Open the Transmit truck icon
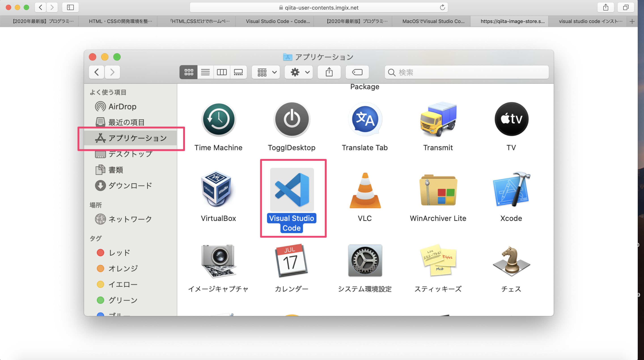 [x=438, y=119]
